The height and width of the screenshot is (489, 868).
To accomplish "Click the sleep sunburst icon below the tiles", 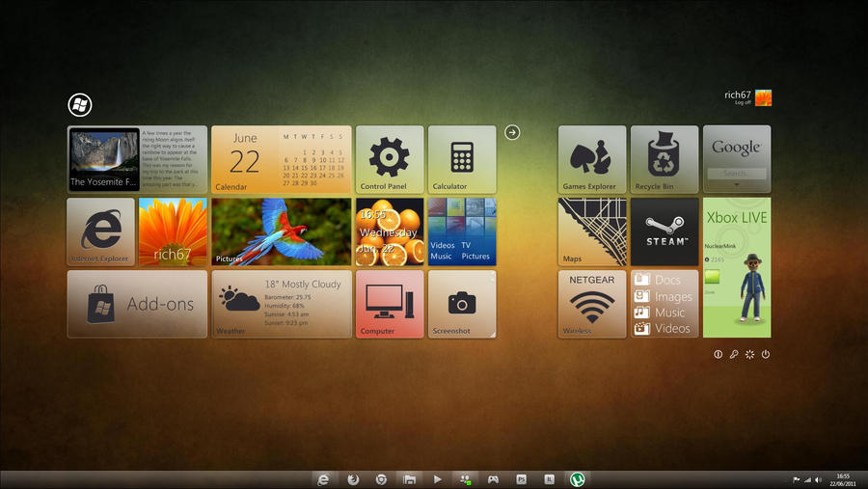I will [x=749, y=354].
